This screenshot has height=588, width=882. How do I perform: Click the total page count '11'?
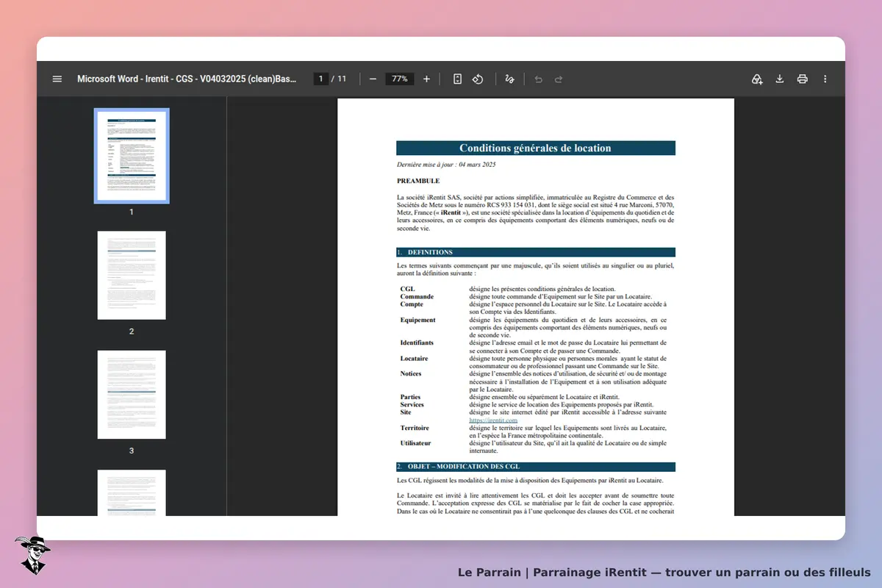coord(342,79)
